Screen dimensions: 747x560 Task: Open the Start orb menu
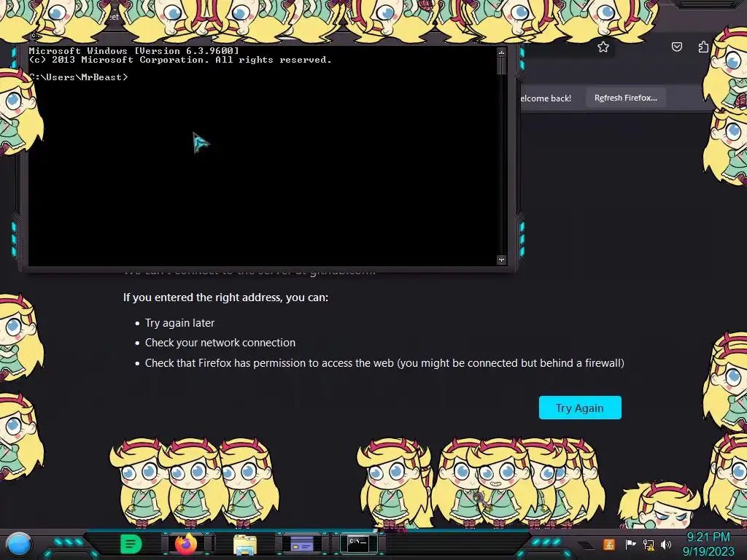point(19,544)
